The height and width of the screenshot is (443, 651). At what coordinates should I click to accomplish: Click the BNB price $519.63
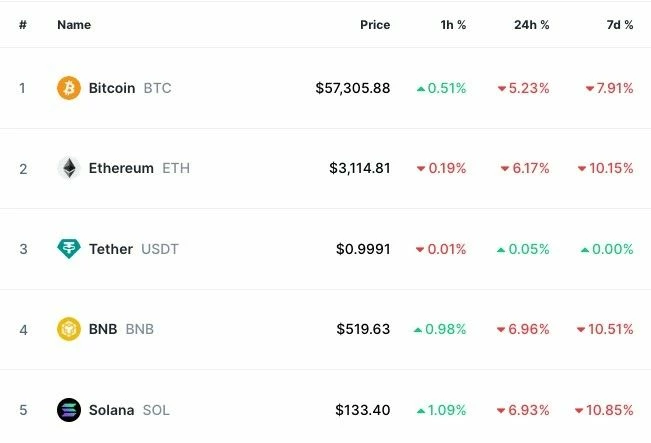[x=363, y=329]
